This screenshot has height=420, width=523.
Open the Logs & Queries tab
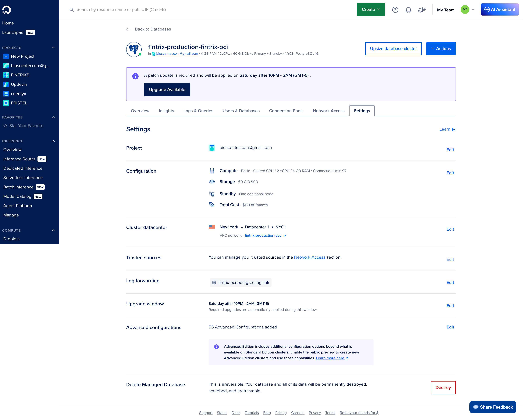click(x=198, y=111)
